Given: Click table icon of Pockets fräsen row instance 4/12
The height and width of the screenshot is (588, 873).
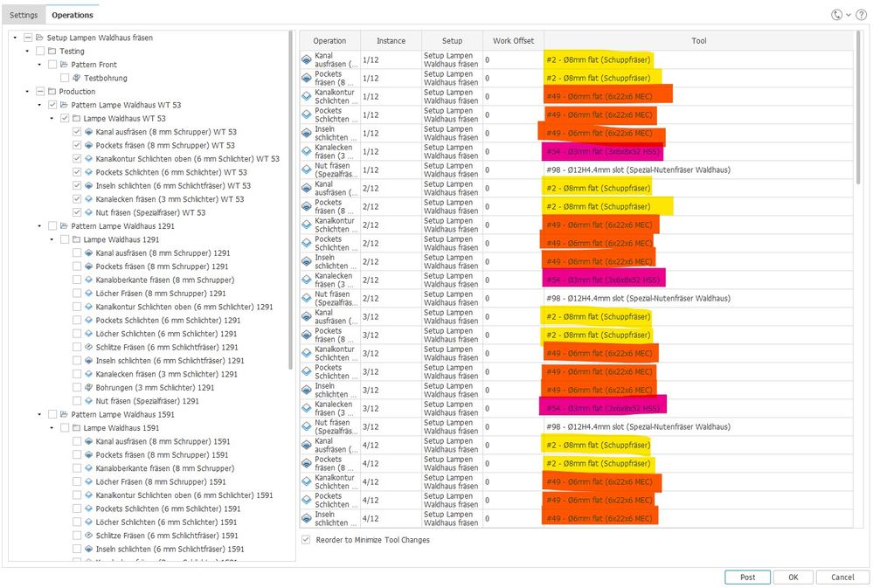Looking at the screenshot, I should (x=306, y=464).
